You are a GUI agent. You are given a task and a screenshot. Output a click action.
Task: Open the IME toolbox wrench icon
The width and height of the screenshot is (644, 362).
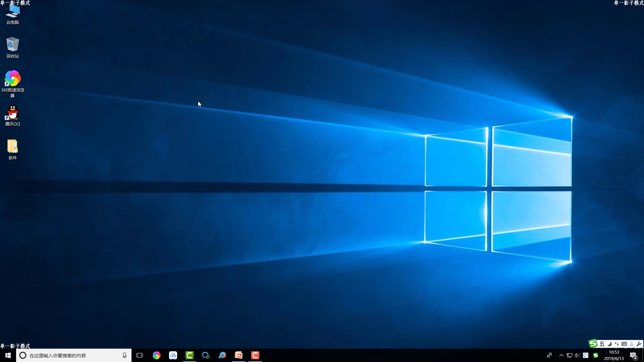pyautogui.click(x=639, y=344)
